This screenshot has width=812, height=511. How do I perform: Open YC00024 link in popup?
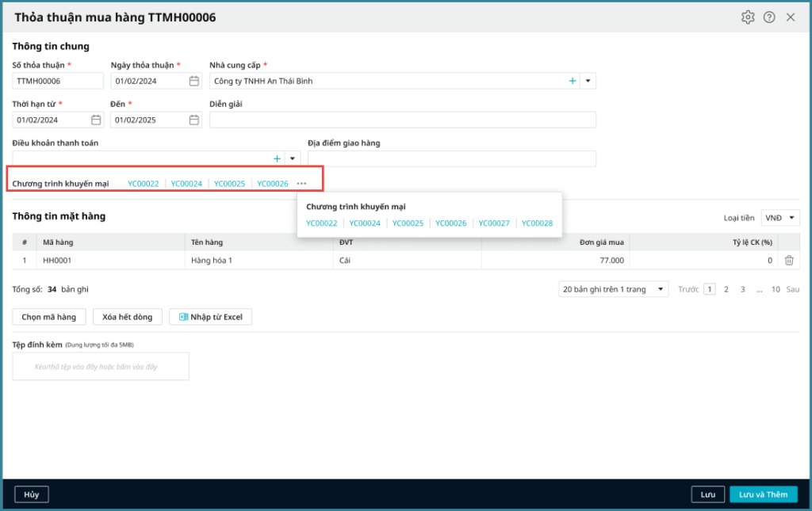365,223
